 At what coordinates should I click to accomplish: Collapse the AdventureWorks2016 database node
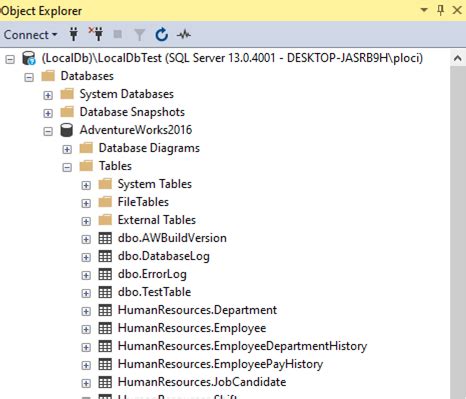[x=48, y=132]
